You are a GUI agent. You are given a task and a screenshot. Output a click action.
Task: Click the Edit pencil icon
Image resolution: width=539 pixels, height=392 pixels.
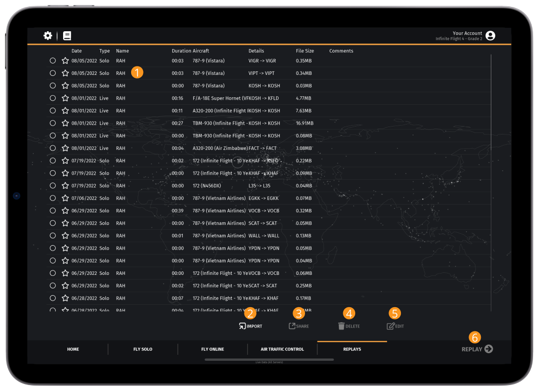(x=390, y=326)
